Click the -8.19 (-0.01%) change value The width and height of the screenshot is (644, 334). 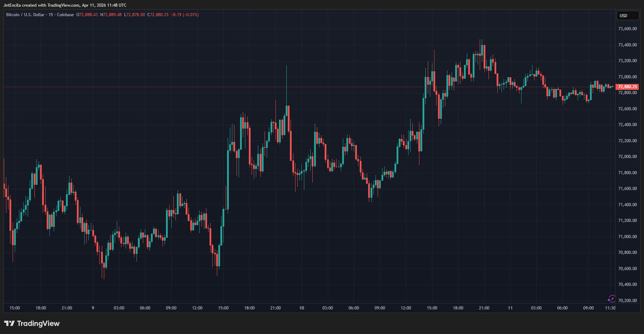coord(185,15)
